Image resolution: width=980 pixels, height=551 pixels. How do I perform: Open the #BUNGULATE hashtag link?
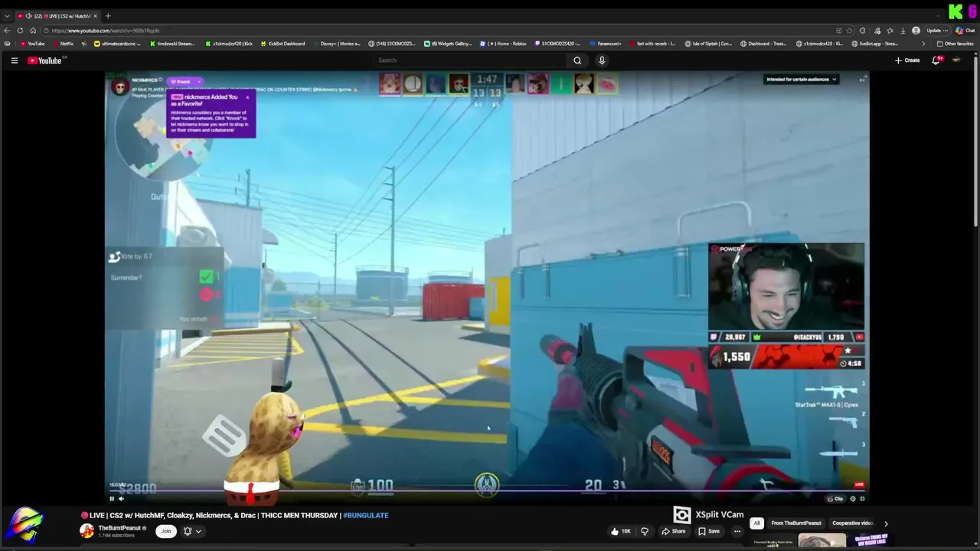coord(366,516)
